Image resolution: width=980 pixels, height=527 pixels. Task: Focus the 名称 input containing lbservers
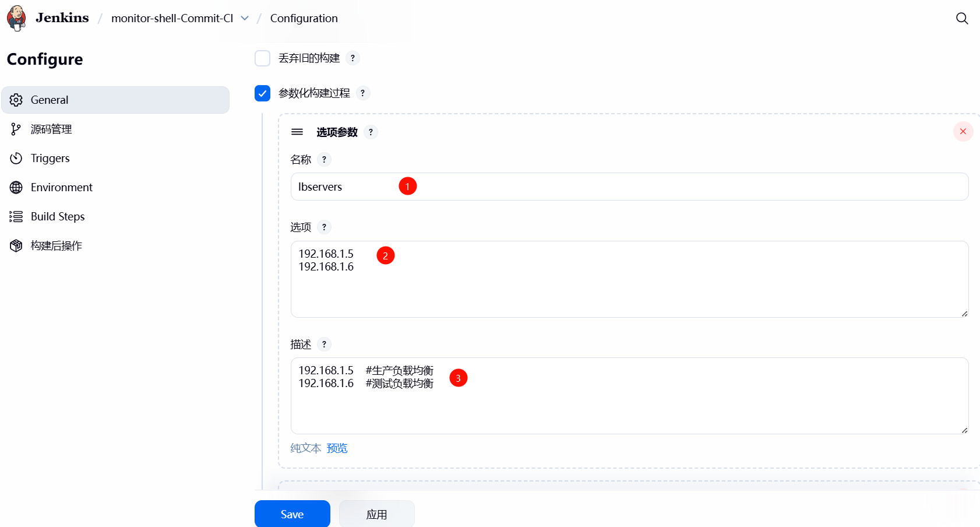[629, 187]
